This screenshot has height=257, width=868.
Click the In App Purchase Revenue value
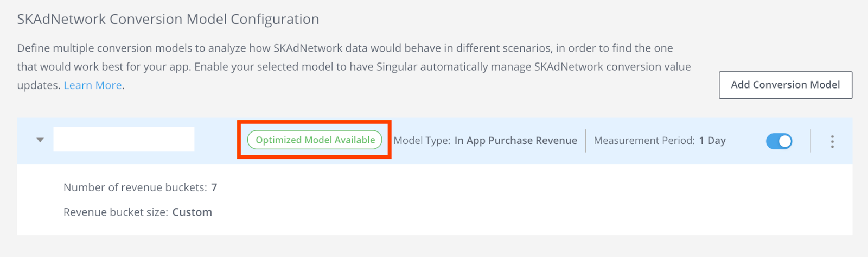pos(515,141)
